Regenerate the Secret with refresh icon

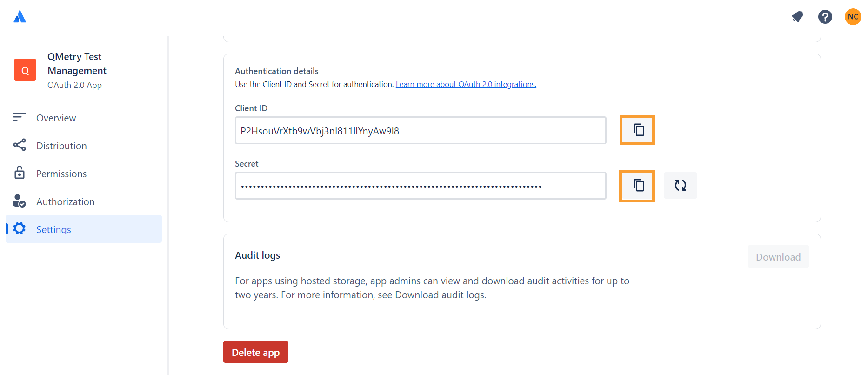pyautogui.click(x=680, y=185)
